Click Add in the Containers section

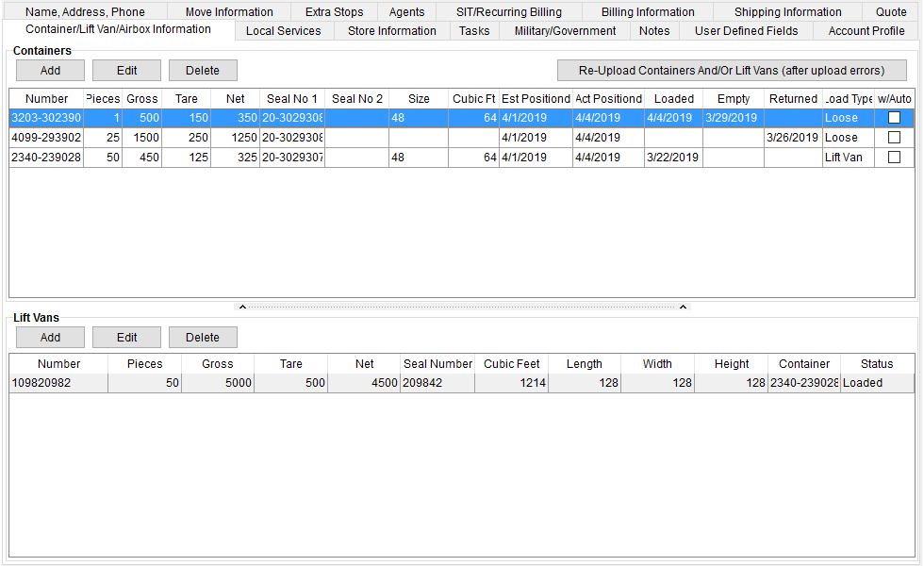click(50, 71)
